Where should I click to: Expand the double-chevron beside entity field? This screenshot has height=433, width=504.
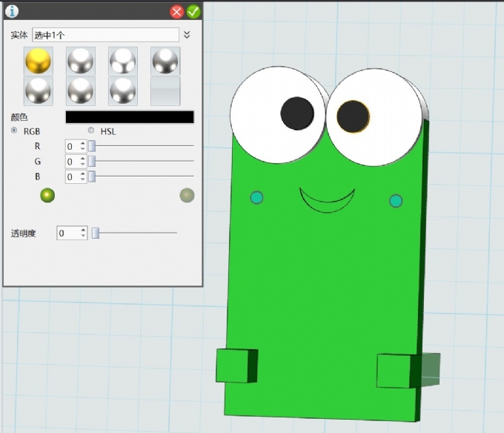coord(187,35)
